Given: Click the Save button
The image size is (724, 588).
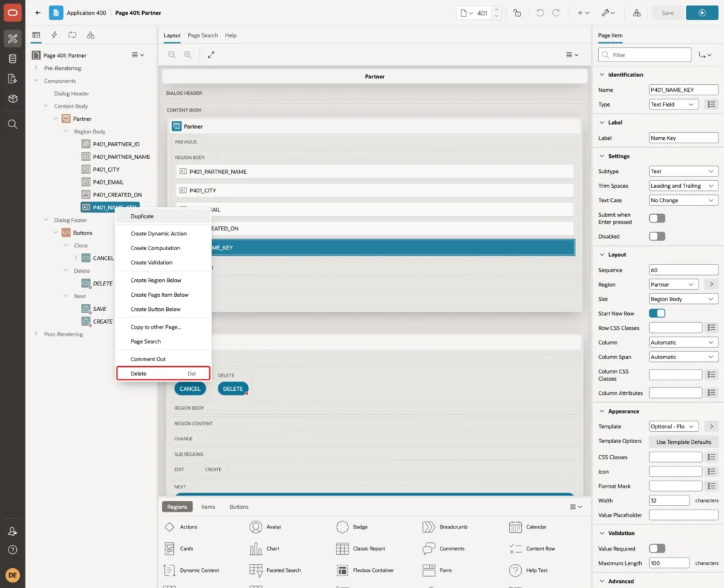Looking at the screenshot, I should [x=667, y=13].
